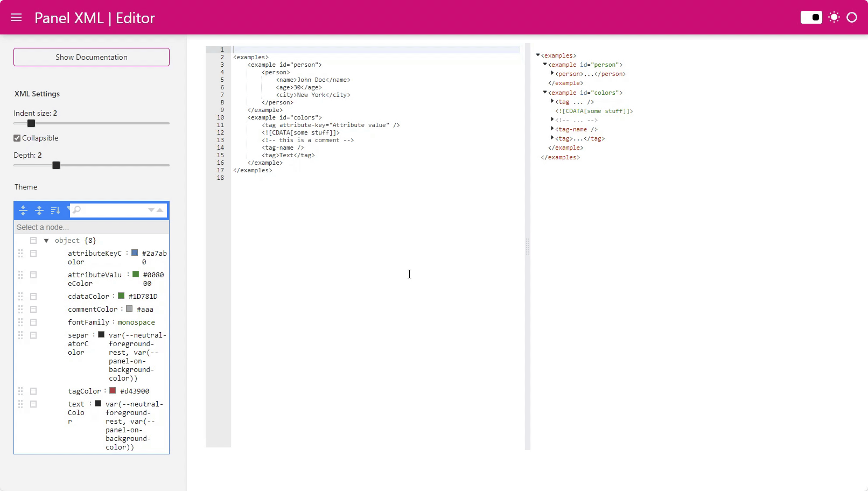
Task: Click the circle icon in the header
Action: point(851,17)
